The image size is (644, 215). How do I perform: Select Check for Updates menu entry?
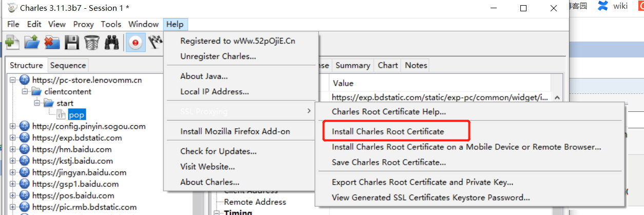click(x=219, y=151)
